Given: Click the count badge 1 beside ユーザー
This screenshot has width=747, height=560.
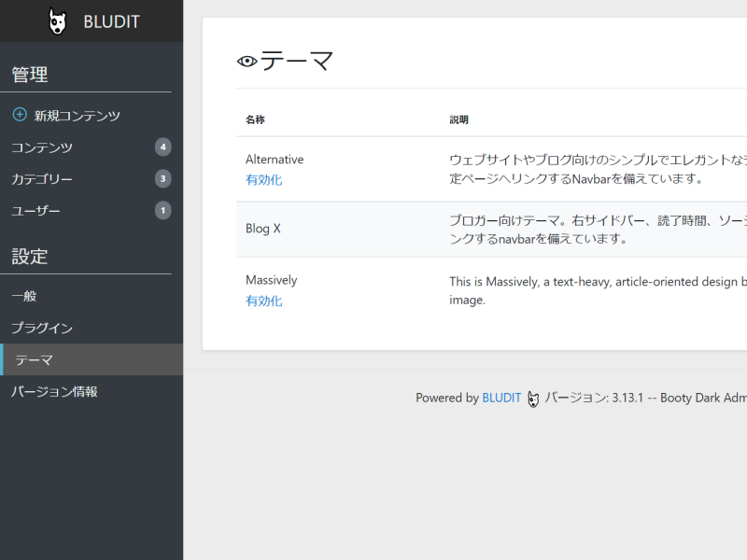Looking at the screenshot, I should coord(162,211).
